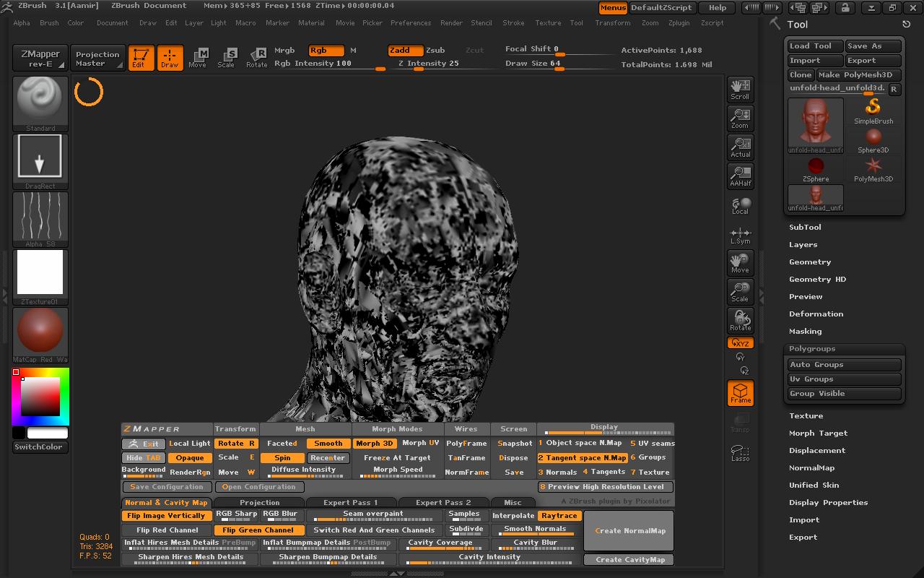Expand the Geometry subpalette
Screen dimensions: 924x578
click(810, 262)
